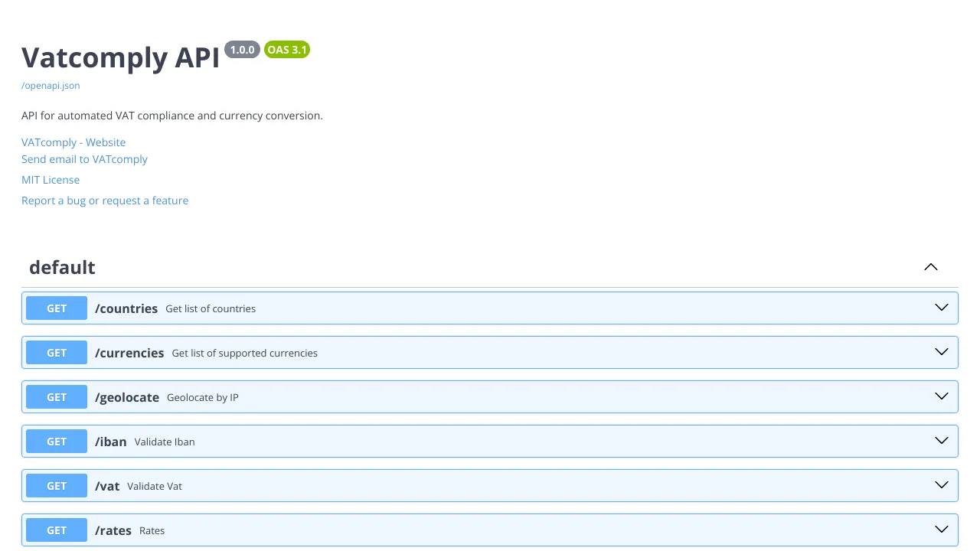Click the /countries path text
This screenshot has height=551, width=980.
pyautogui.click(x=126, y=308)
